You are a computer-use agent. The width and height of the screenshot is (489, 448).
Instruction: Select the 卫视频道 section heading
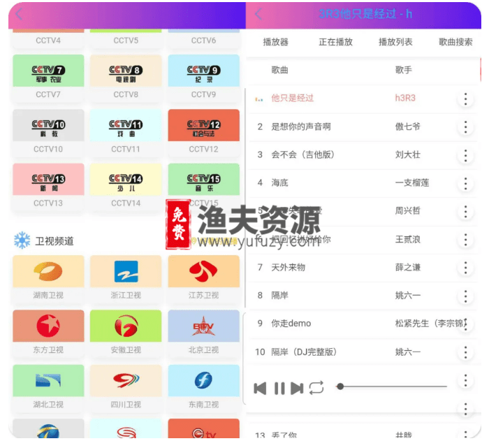(54, 241)
